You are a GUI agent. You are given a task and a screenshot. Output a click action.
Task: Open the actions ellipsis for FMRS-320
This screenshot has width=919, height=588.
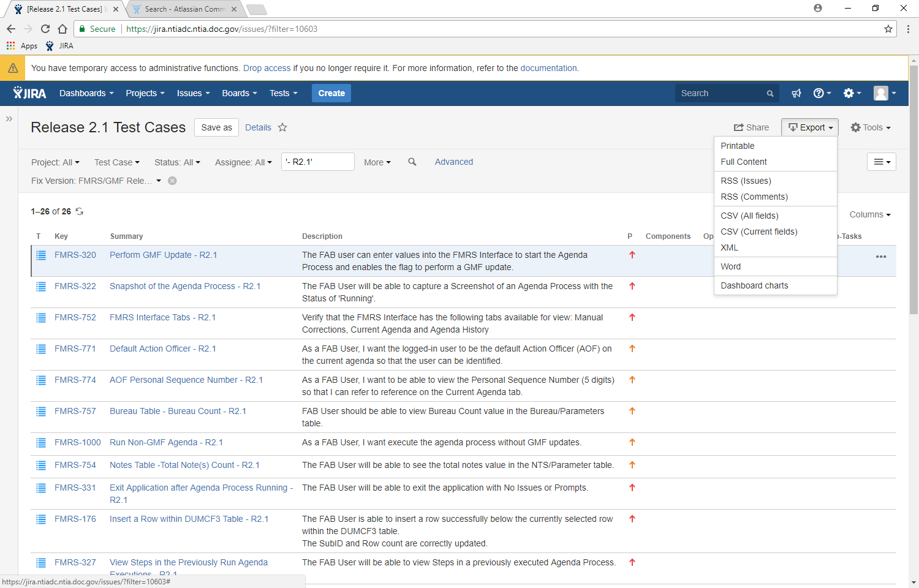(881, 257)
